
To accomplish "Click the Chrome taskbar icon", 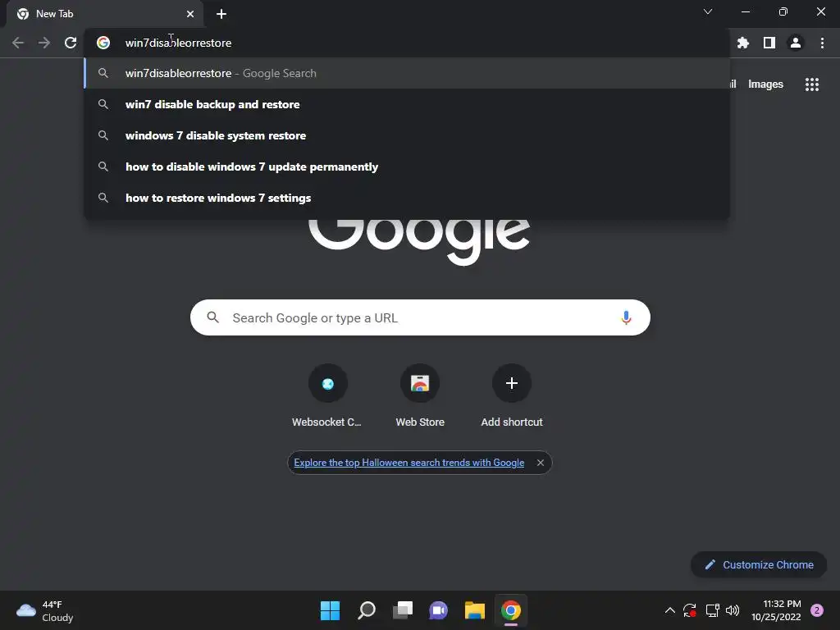I will point(510,610).
